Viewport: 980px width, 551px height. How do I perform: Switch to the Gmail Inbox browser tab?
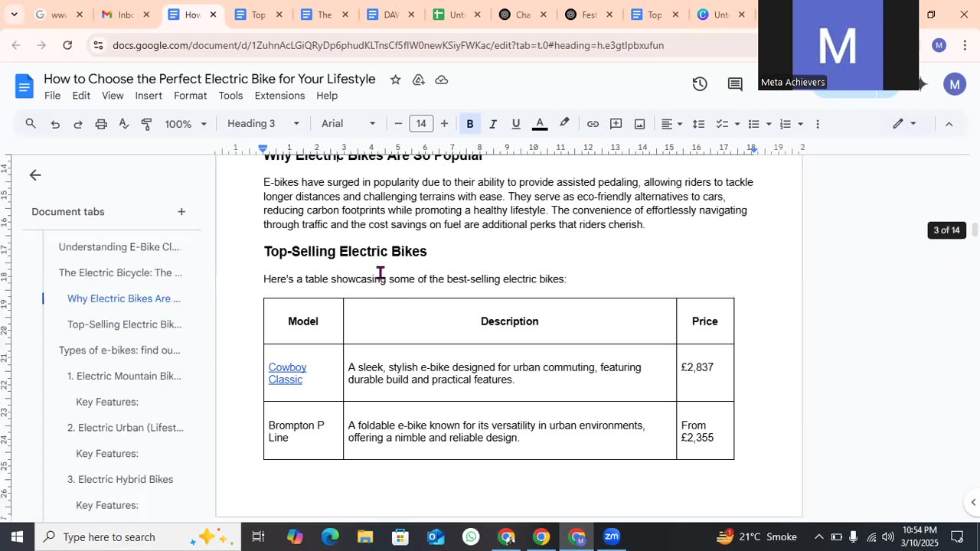125,15
